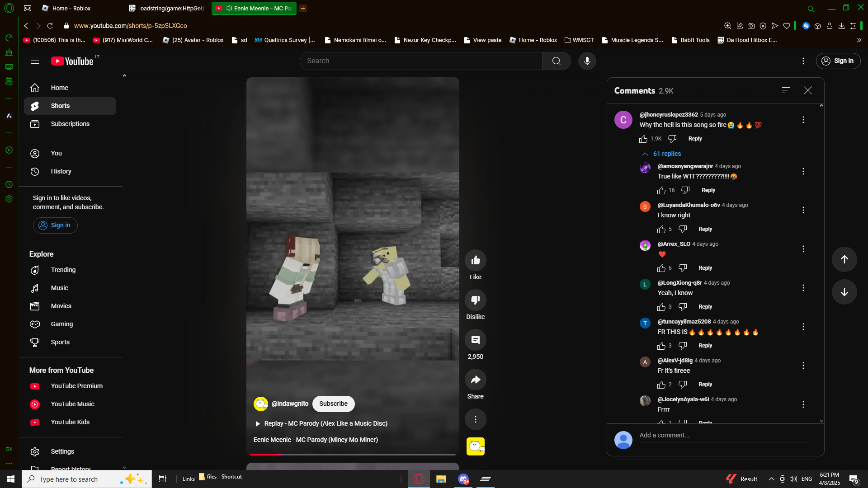
Task: Open the Share option for the short
Action: 475,380
